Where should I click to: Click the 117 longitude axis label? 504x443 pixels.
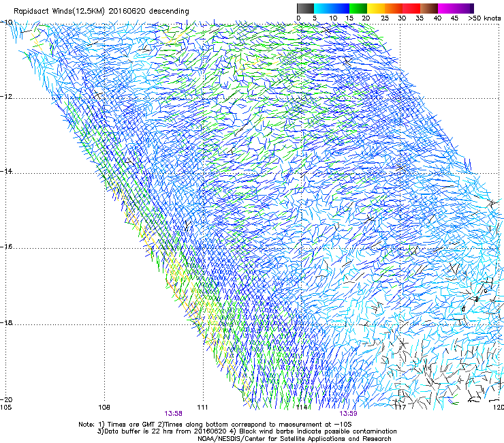pyautogui.click(x=400, y=408)
